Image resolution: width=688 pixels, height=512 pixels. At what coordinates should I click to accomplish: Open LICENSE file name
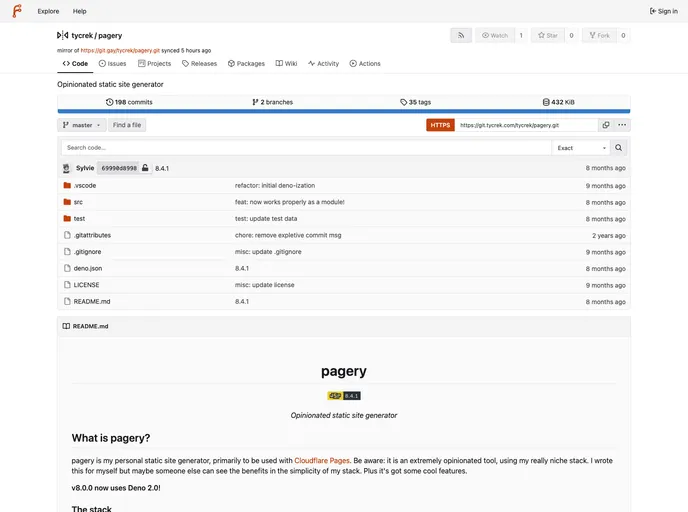coord(86,285)
